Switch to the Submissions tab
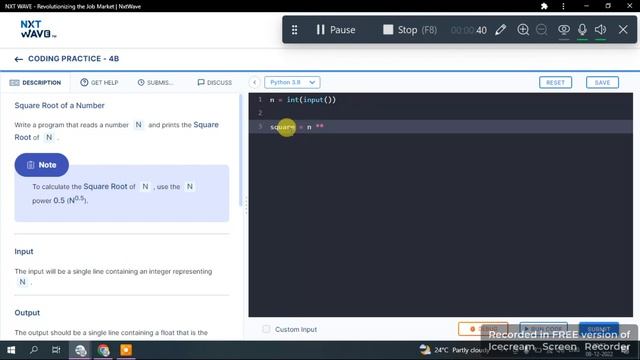The width and height of the screenshot is (640, 360). (x=155, y=82)
